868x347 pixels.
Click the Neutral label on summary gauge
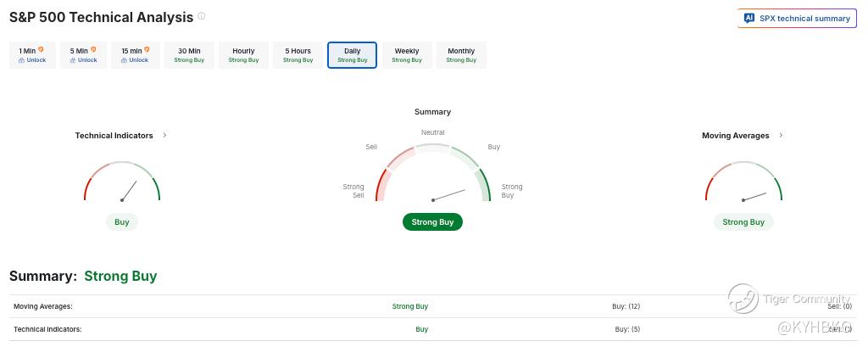click(x=433, y=132)
